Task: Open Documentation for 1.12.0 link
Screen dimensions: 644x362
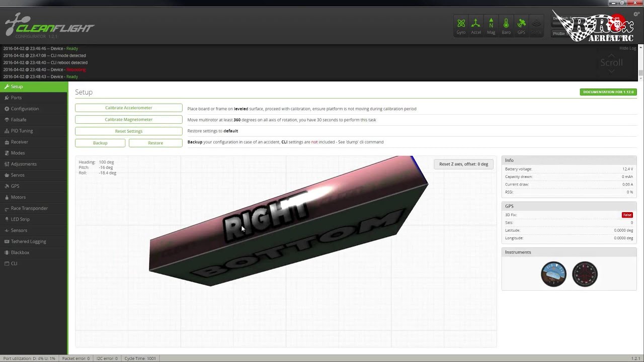Action: tap(608, 92)
